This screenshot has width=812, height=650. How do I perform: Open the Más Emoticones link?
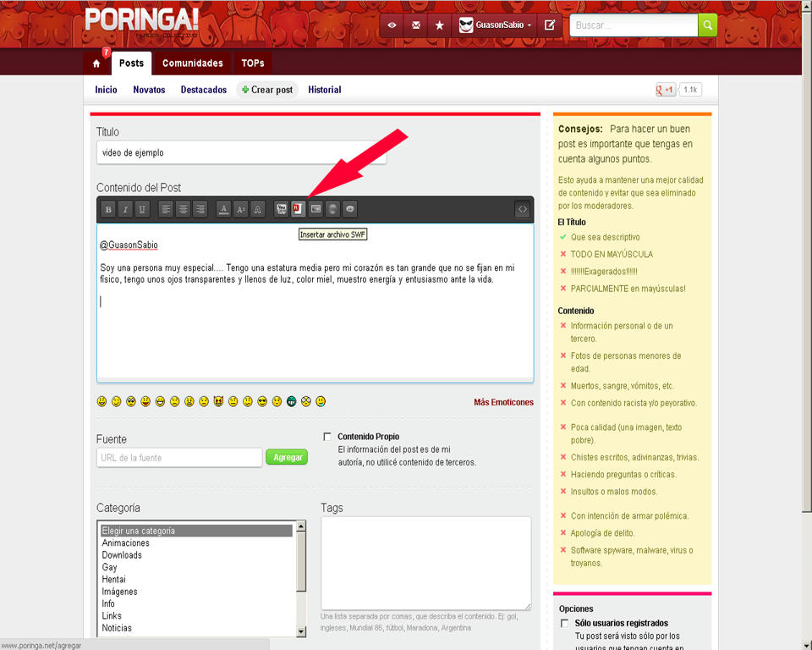(x=503, y=402)
